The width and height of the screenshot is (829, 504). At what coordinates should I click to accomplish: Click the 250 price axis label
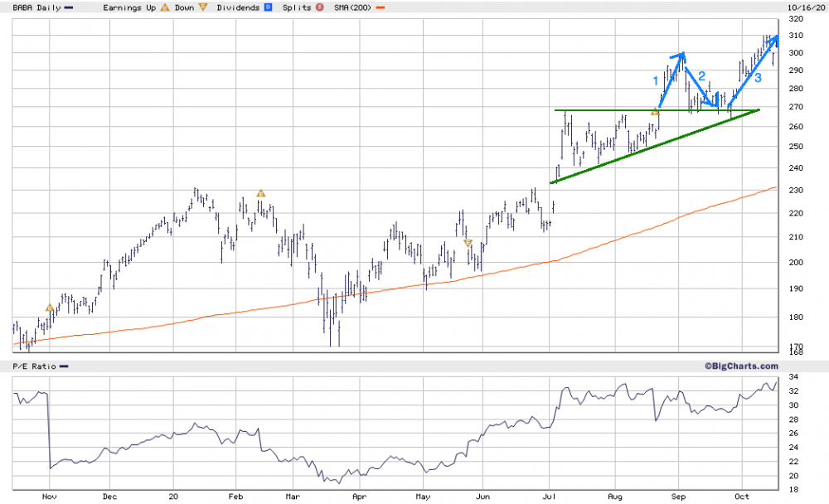(796, 147)
